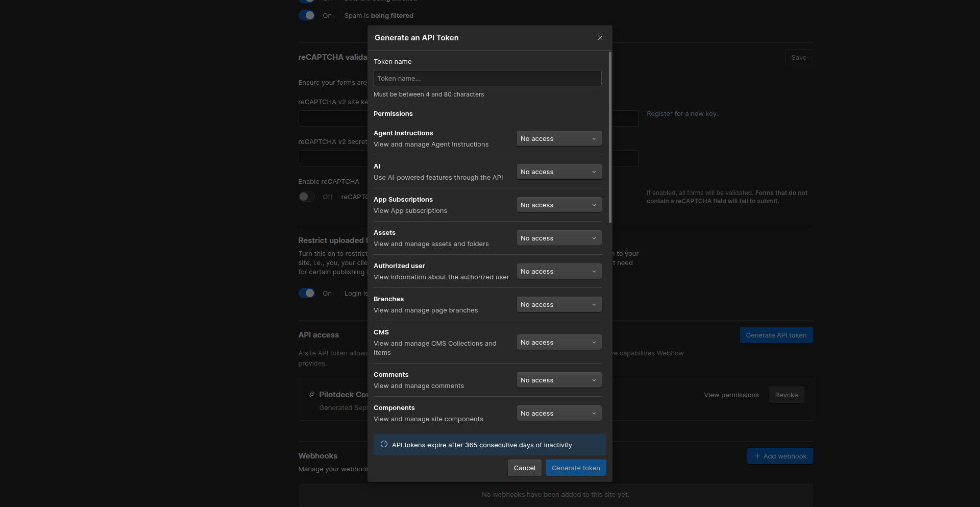
Task: Click the Generate token button
Action: (576, 468)
